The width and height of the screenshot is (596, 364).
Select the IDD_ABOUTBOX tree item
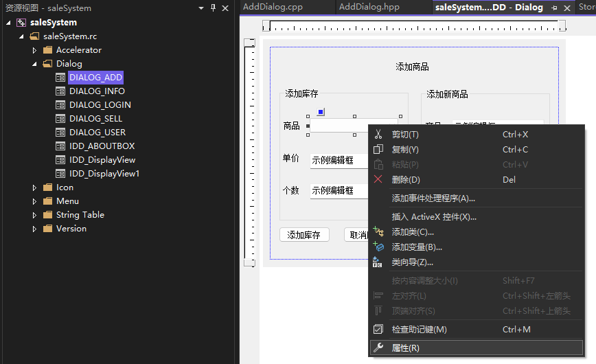(x=102, y=146)
